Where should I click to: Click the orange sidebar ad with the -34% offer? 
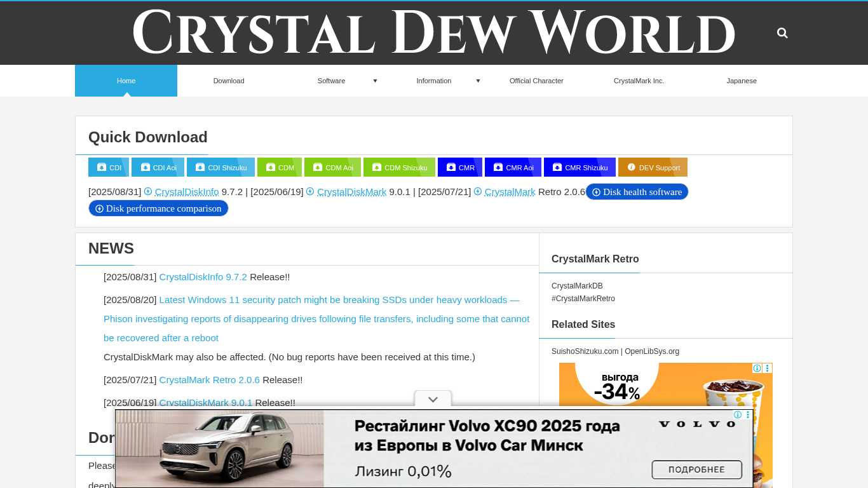[x=666, y=425]
